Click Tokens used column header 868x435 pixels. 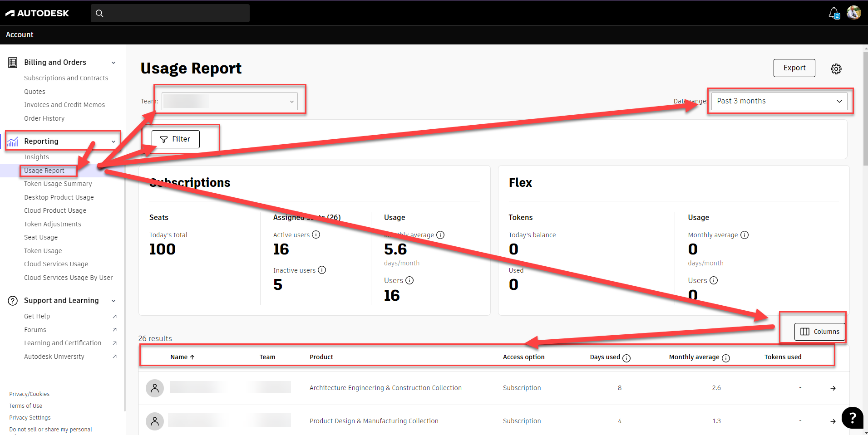[783, 357]
